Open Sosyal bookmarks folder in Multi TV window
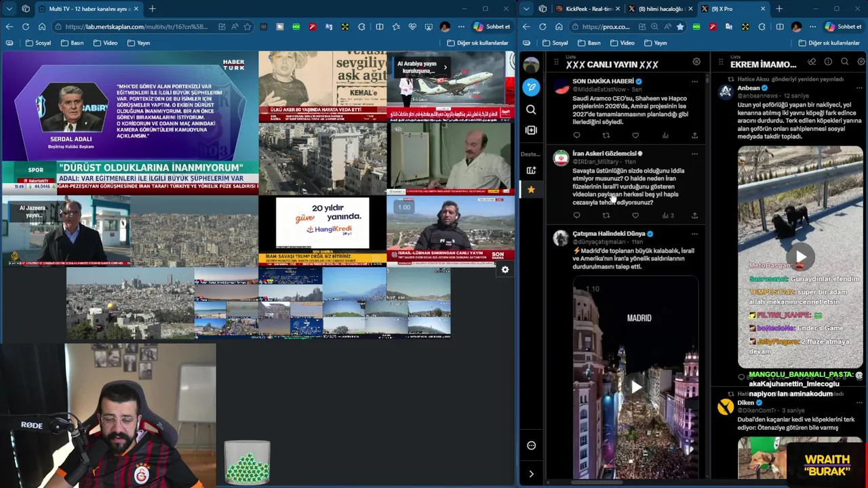The width and height of the screenshot is (868, 488). [38, 43]
